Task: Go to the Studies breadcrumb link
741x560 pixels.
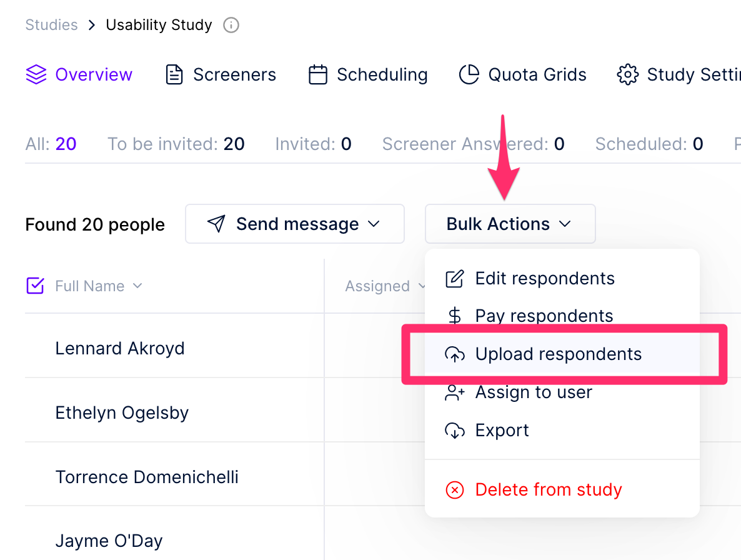Action: pyautogui.click(x=51, y=26)
